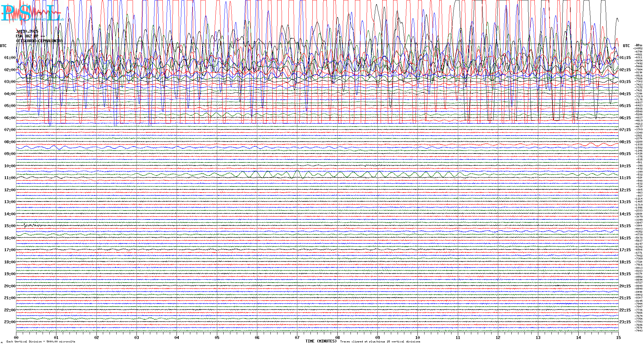Click the 'UTC' label on the right axis
This screenshot has height=346, width=644.
point(626,46)
